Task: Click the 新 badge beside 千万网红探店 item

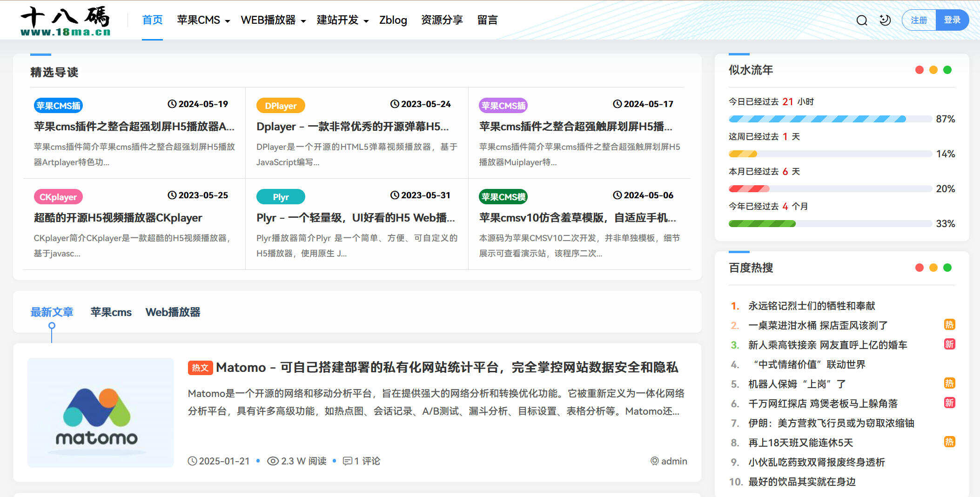Action: click(x=949, y=403)
